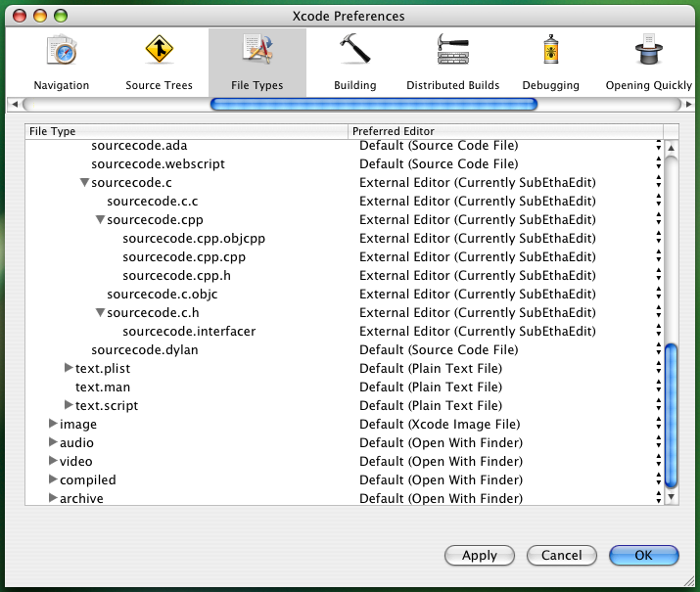
Task: Click External Editor value for sourcecode.c
Action: tap(478, 182)
